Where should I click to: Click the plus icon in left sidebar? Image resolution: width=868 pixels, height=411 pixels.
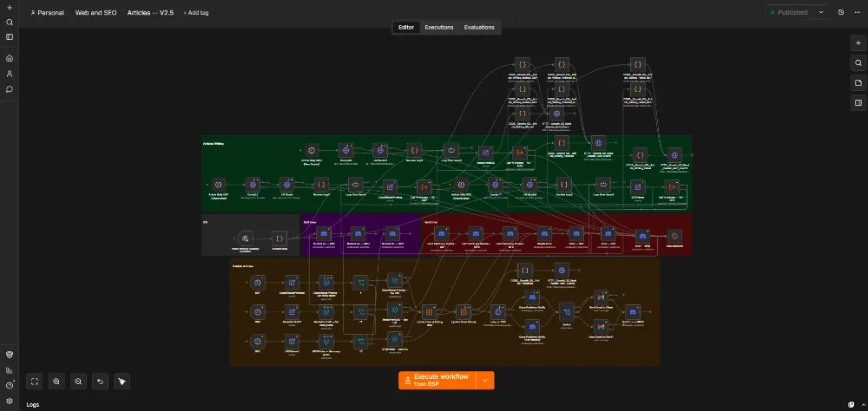[10, 8]
